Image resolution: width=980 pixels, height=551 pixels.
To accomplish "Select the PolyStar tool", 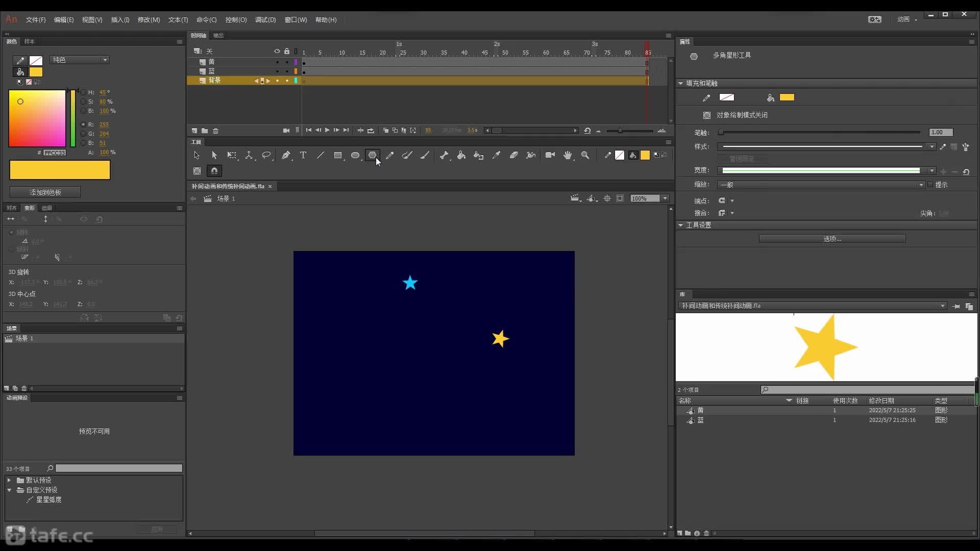I will (373, 155).
